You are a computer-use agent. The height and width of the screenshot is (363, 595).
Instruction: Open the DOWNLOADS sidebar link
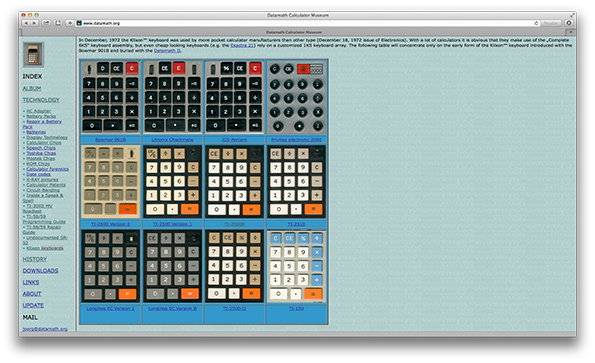[40, 270]
